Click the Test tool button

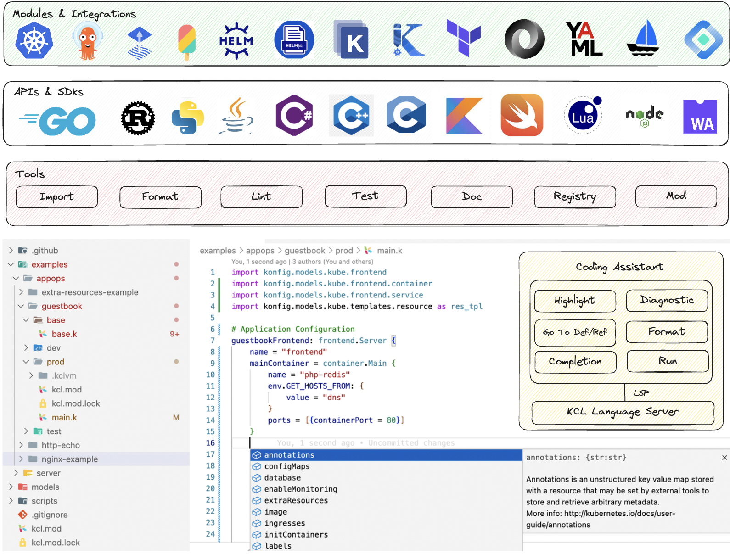pyautogui.click(x=365, y=196)
